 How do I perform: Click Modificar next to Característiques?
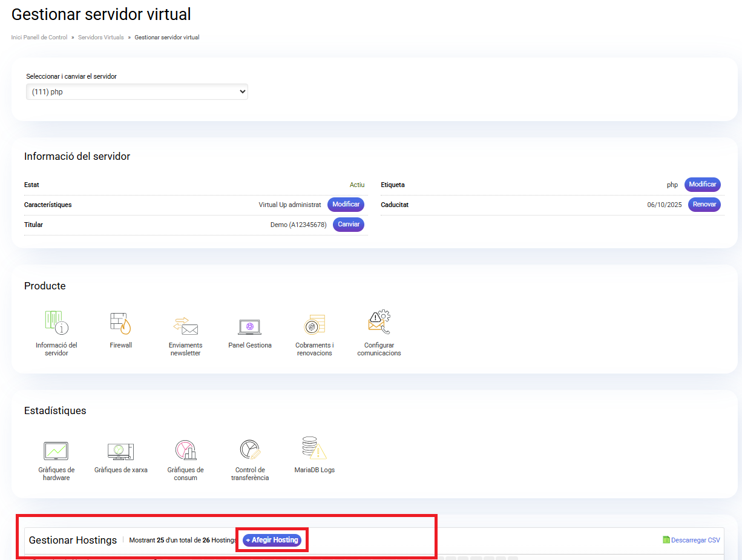click(346, 205)
